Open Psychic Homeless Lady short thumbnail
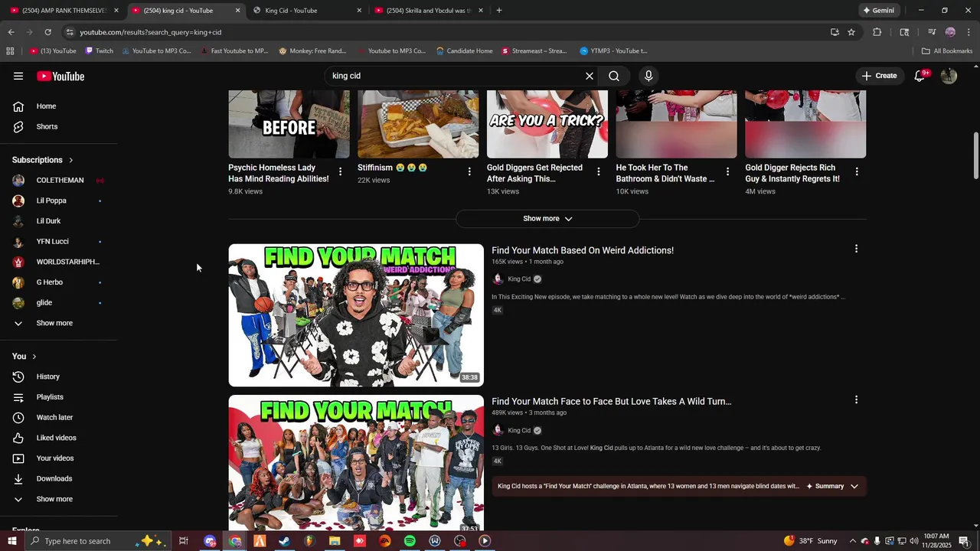 289,124
